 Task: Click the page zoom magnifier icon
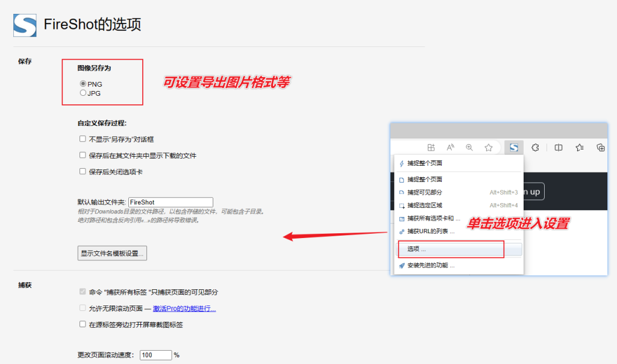(469, 147)
